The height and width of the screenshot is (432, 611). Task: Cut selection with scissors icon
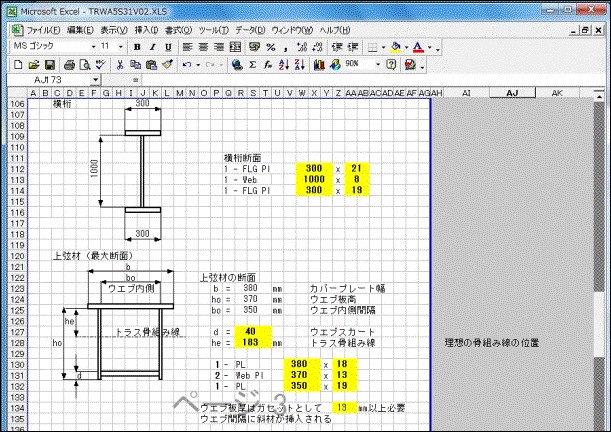(120, 65)
